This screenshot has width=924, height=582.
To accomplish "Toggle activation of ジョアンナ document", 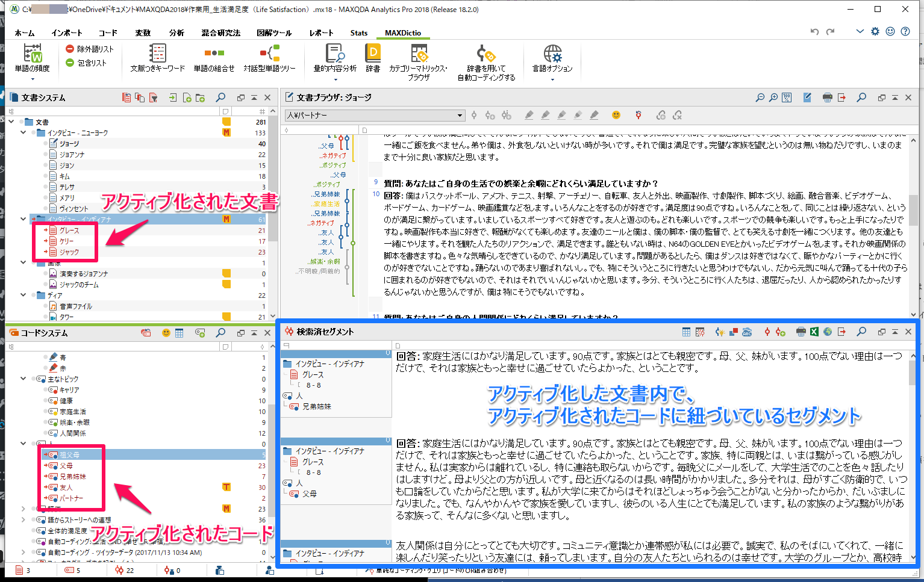I will pos(45,154).
